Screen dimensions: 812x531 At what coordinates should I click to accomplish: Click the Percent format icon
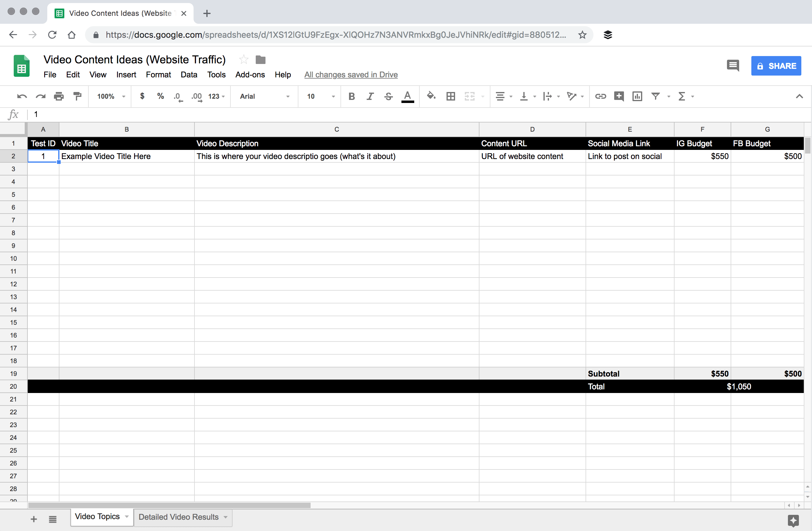click(160, 96)
